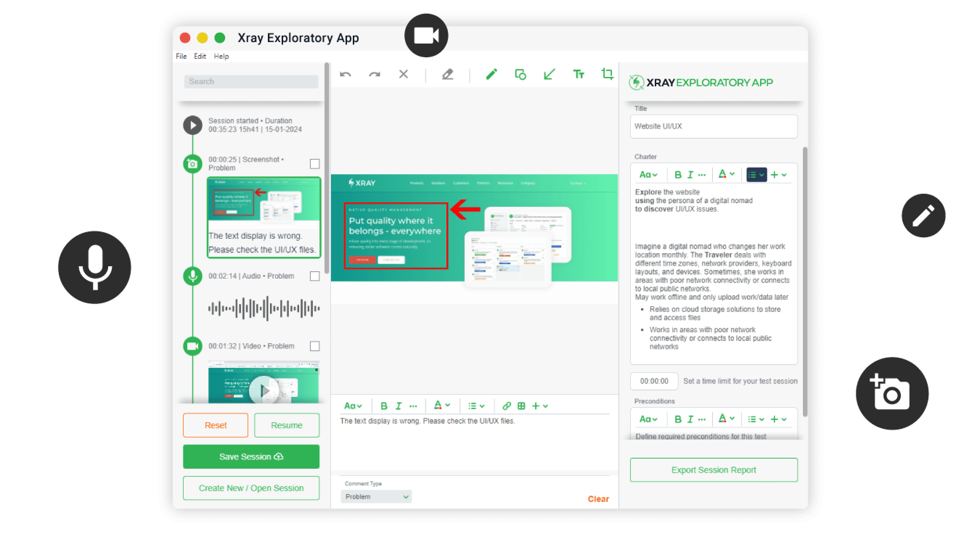Click the undo arrow in the editor toolbar
The width and height of the screenshot is (980, 534).
pos(345,74)
